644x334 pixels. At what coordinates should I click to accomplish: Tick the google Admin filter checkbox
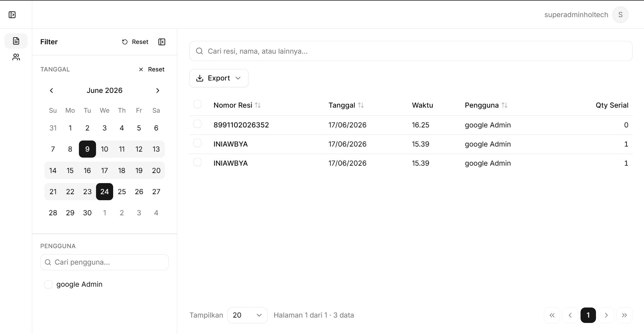click(48, 284)
